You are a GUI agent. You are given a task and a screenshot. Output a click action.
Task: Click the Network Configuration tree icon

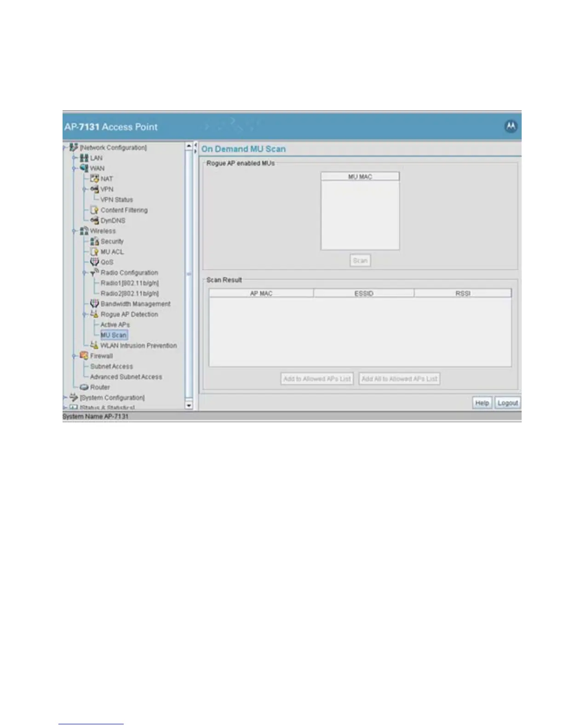click(74, 148)
